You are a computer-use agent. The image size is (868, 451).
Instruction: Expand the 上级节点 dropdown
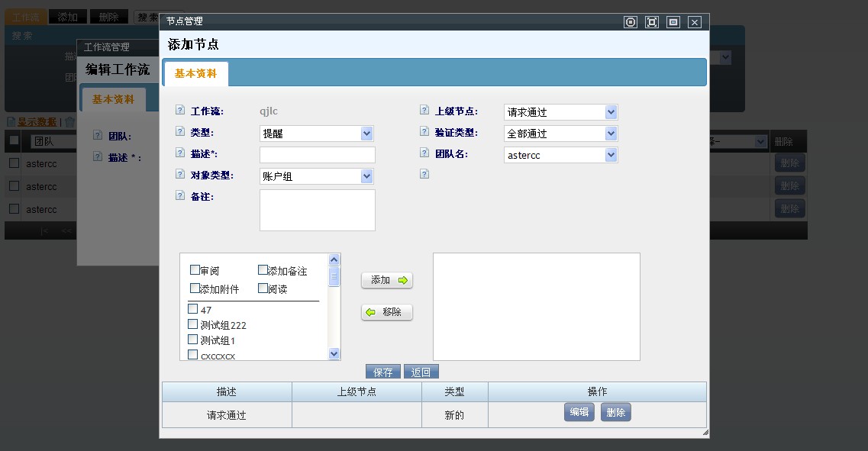click(560, 112)
